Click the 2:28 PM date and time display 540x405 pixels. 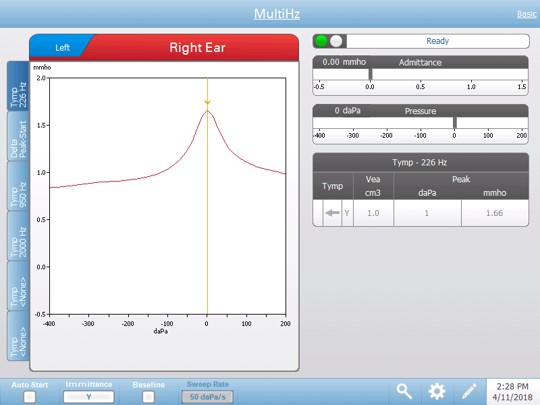tap(512, 392)
